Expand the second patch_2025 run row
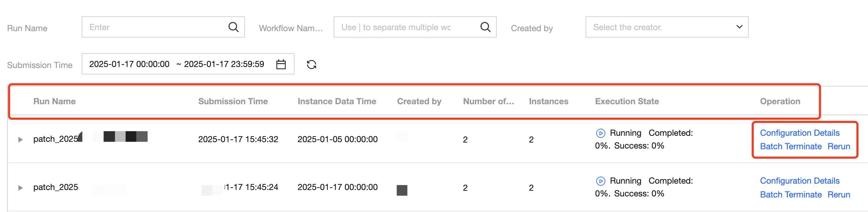The width and height of the screenshot is (868, 212). coord(21,188)
